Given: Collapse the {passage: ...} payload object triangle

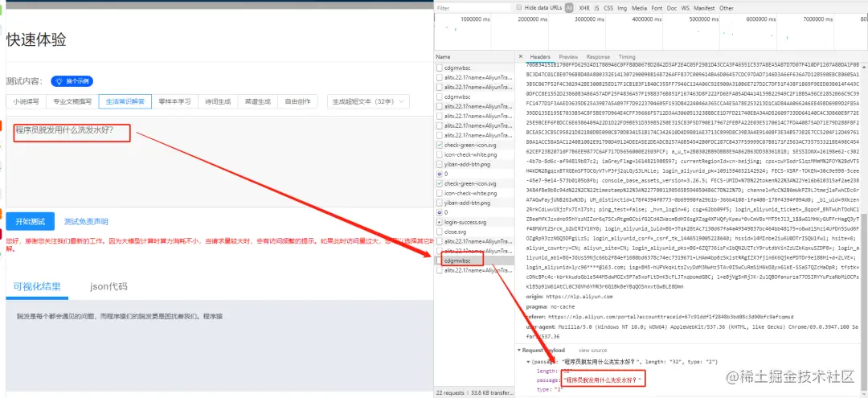Looking at the screenshot, I should pos(528,362).
